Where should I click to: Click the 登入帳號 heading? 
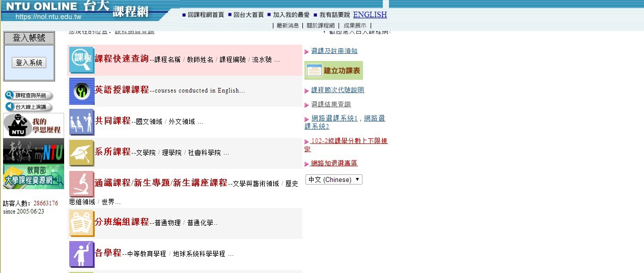tap(29, 38)
